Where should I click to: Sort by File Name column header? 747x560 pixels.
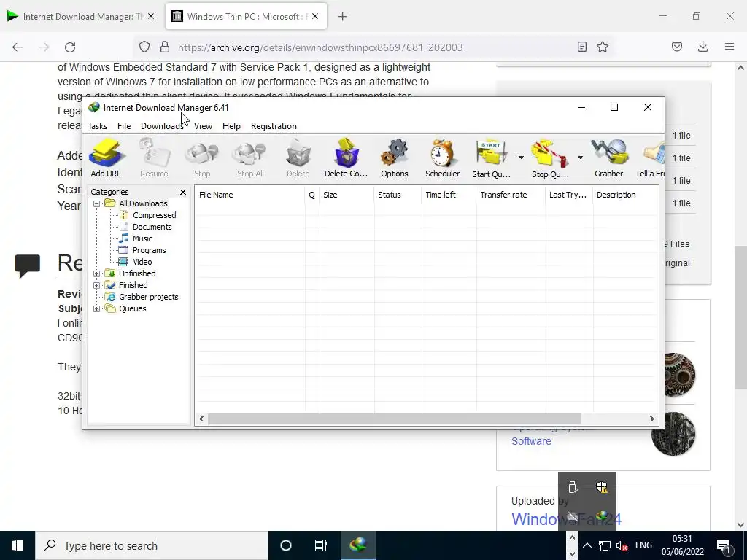250,195
